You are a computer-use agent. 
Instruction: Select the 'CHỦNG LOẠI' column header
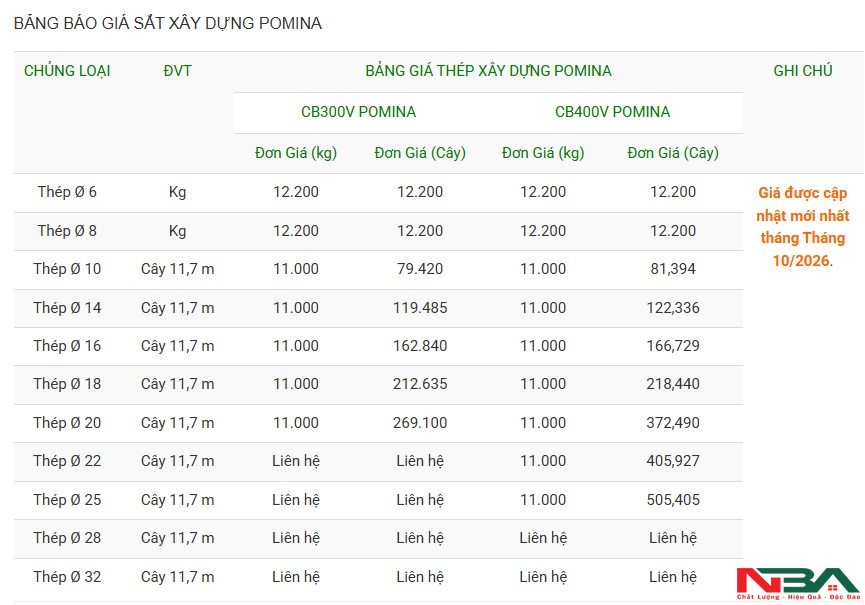click(x=67, y=71)
